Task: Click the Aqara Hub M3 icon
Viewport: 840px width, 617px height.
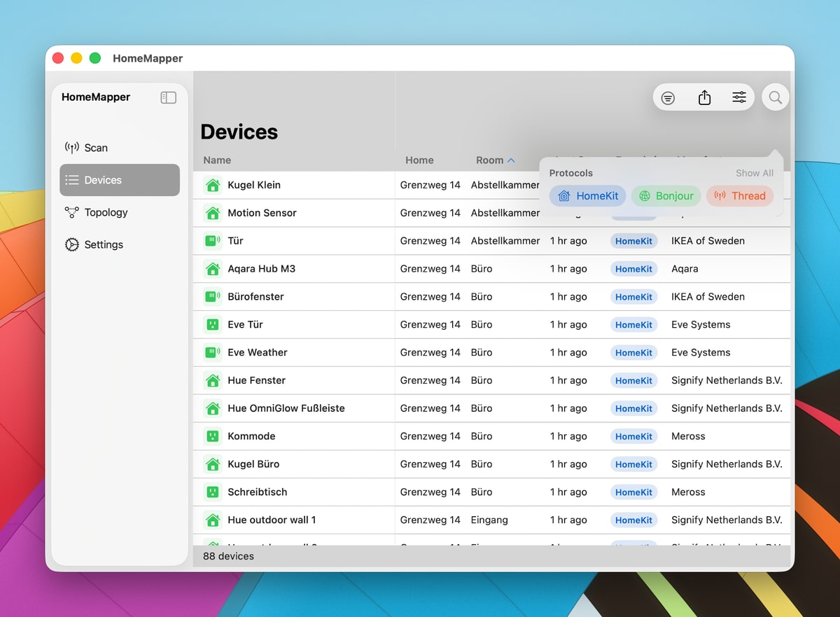Action: [212, 269]
